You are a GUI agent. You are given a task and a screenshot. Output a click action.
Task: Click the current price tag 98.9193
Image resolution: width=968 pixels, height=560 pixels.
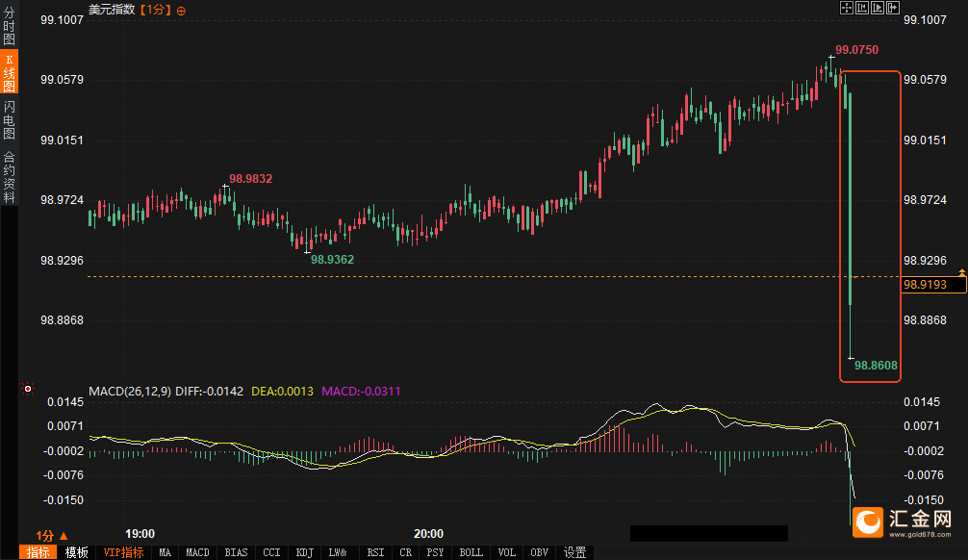933,285
